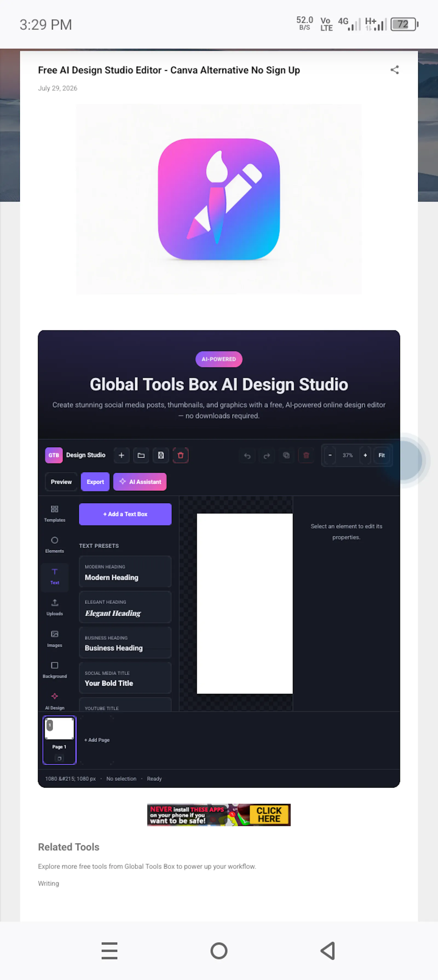This screenshot has height=980, width=438.
Task: Share this article via the share icon
Action: click(x=394, y=70)
